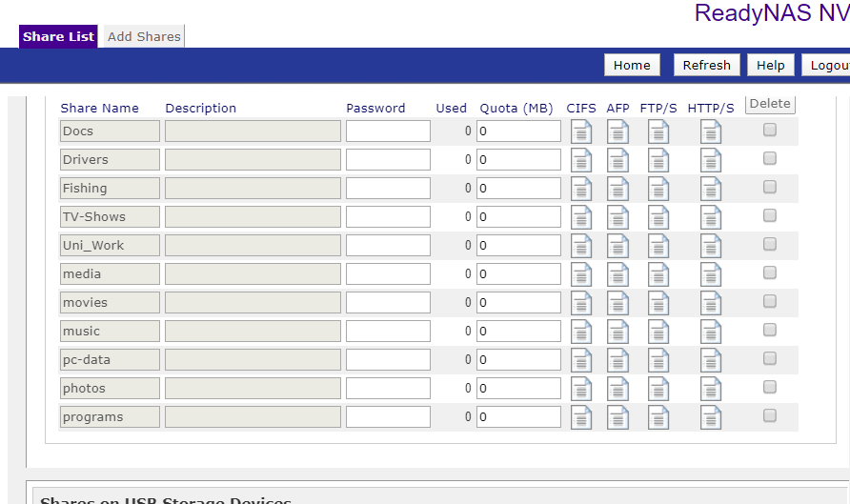Check the delete box for movies share
This screenshot has width=850, height=504.
click(770, 301)
